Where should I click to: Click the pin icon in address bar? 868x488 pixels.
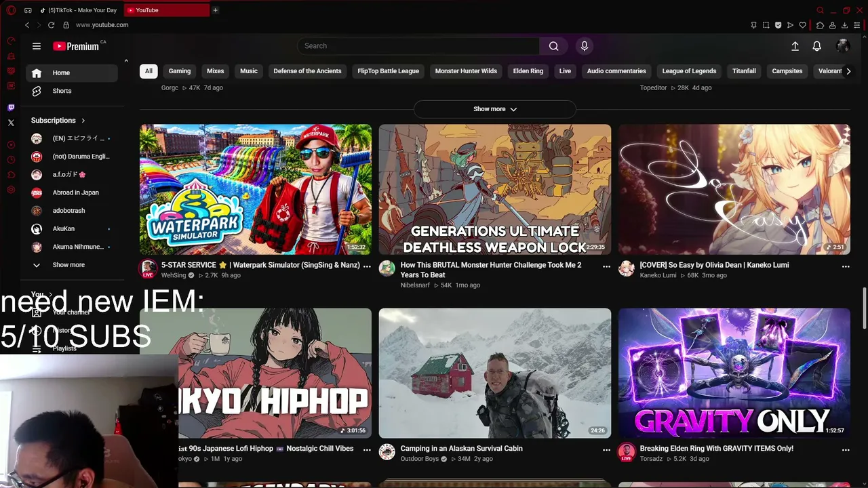point(753,25)
